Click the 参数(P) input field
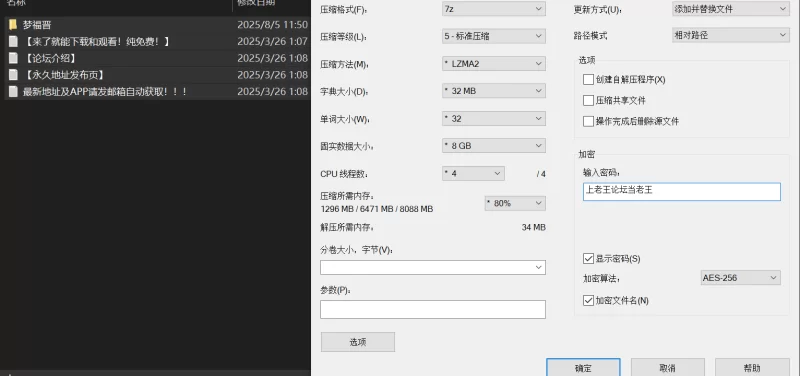 click(x=433, y=310)
